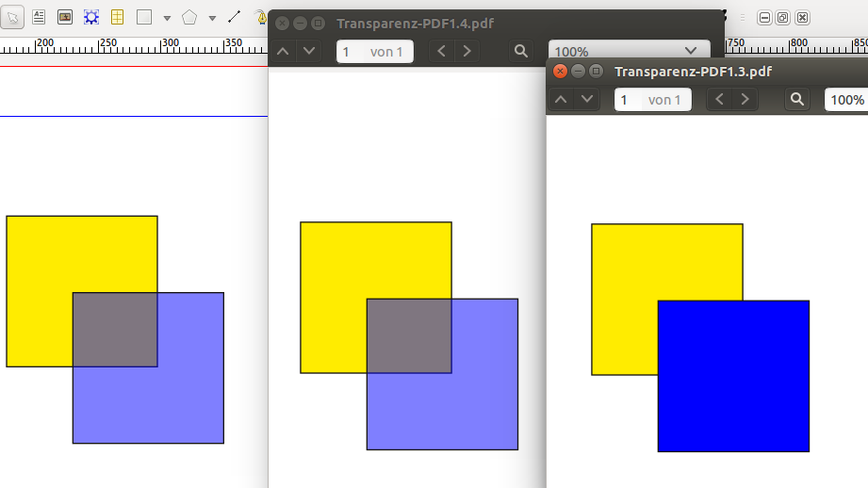Pick the Insert Render Frame tool
The height and width of the screenshot is (488, 868).
click(91, 17)
